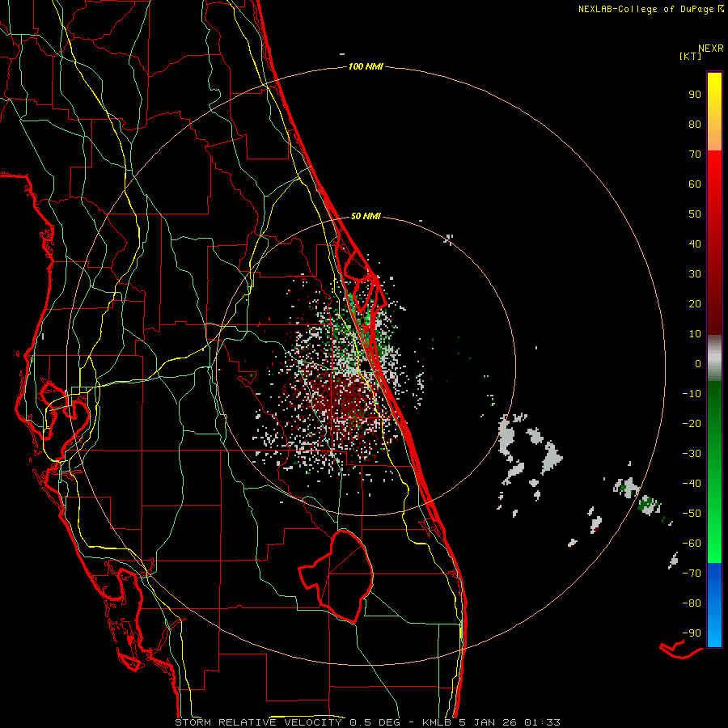
Task: Click the -50 value on velocity scale
Action: click(692, 514)
